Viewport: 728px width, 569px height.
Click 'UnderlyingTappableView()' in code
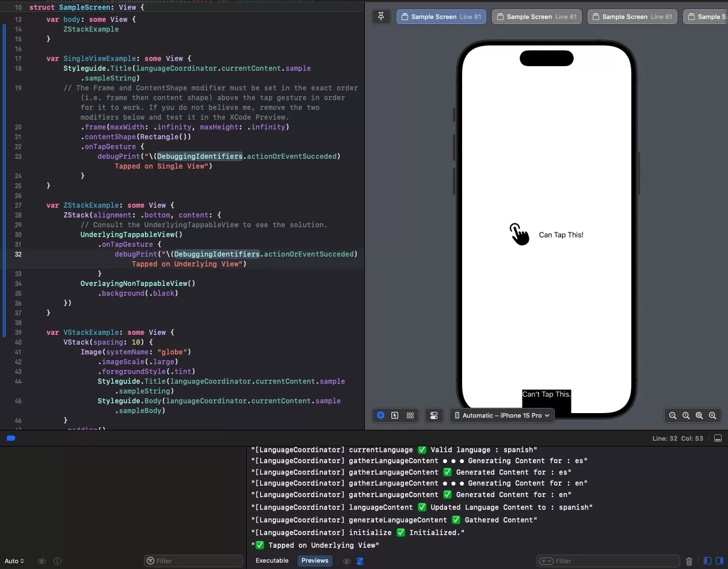(x=131, y=235)
